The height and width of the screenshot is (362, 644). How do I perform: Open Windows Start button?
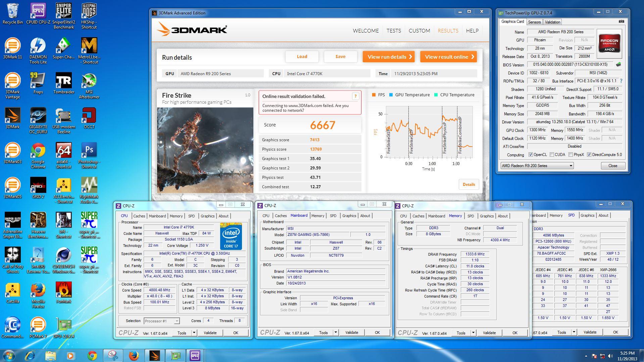[9, 356]
